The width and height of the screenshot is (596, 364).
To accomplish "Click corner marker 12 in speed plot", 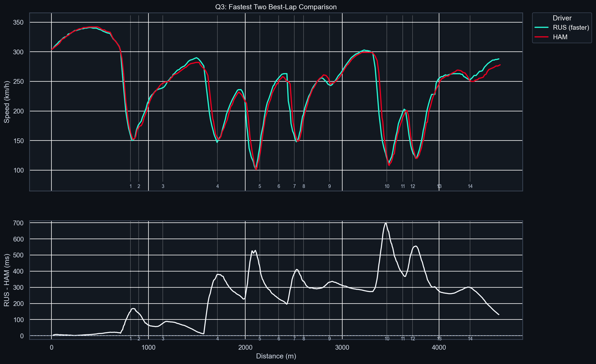I will [x=413, y=186].
